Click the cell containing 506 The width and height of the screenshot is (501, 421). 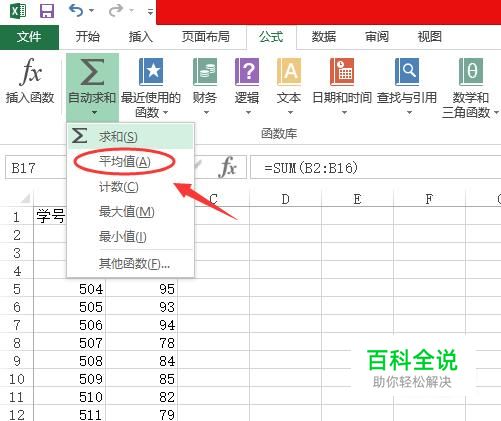click(70, 325)
